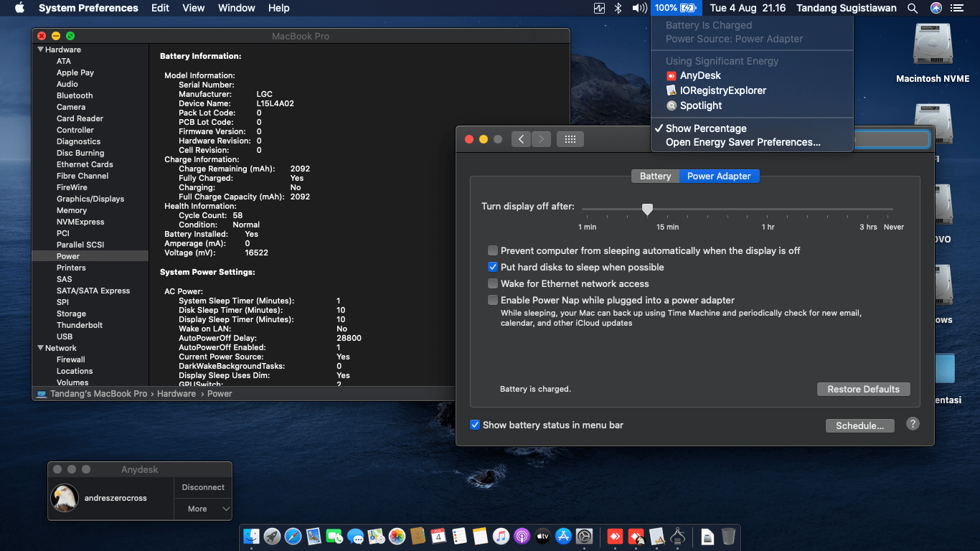Select Memory in hardware sidebar
Viewport: 980px width, 551px height.
tap(72, 210)
